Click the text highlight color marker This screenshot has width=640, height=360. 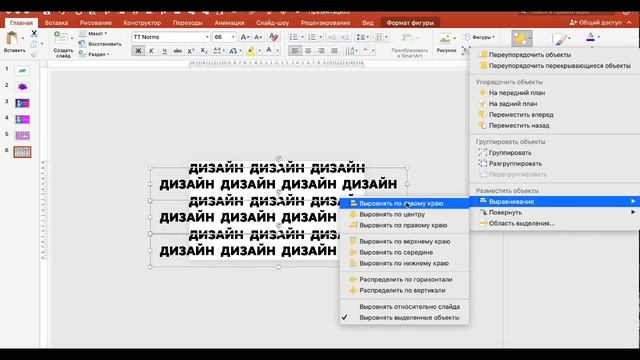point(251,51)
